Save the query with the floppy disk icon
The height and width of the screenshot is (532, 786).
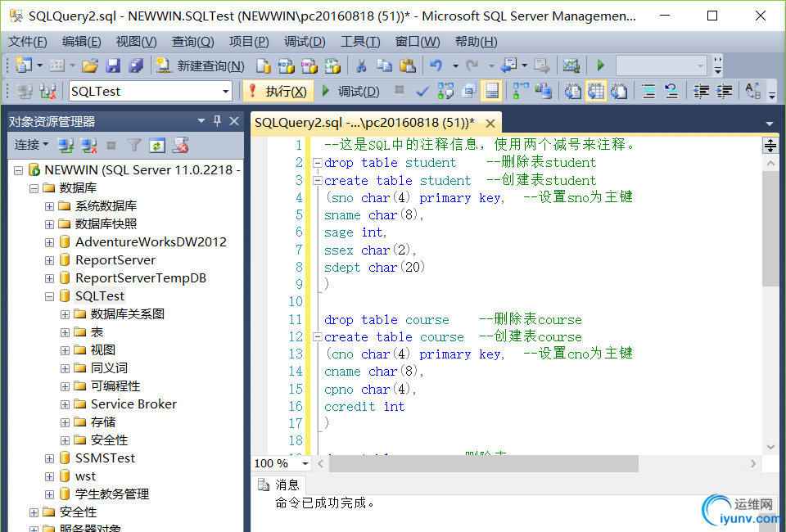click(x=113, y=65)
